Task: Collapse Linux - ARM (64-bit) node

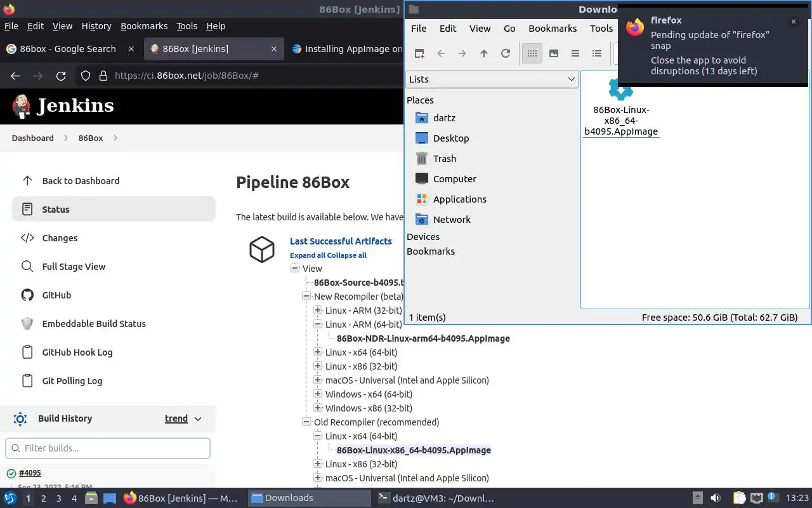Action: click(x=318, y=324)
